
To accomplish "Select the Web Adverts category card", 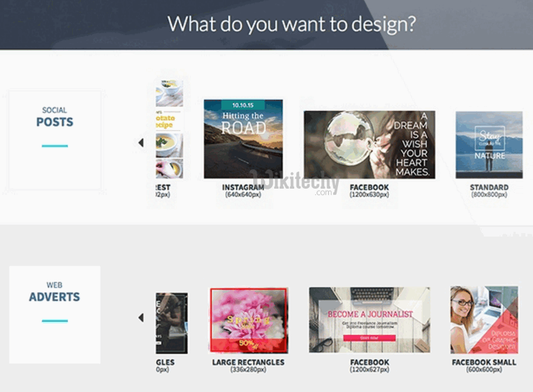I will click(55, 314).
